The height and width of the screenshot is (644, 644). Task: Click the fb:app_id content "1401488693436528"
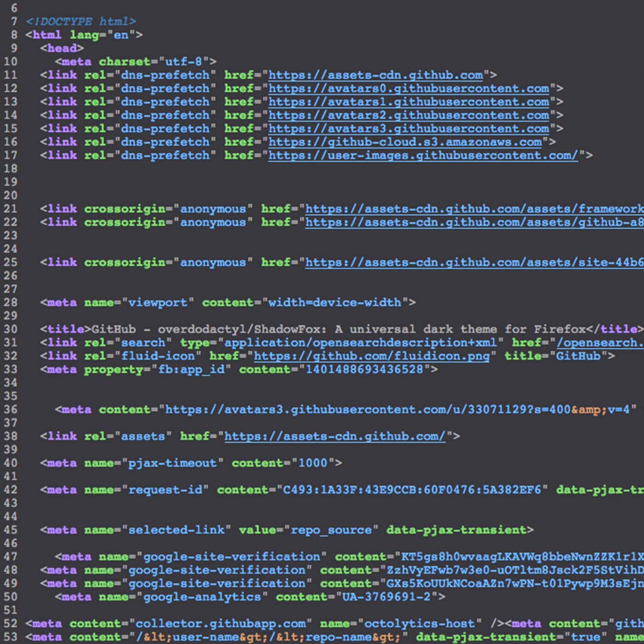[365, 369]
